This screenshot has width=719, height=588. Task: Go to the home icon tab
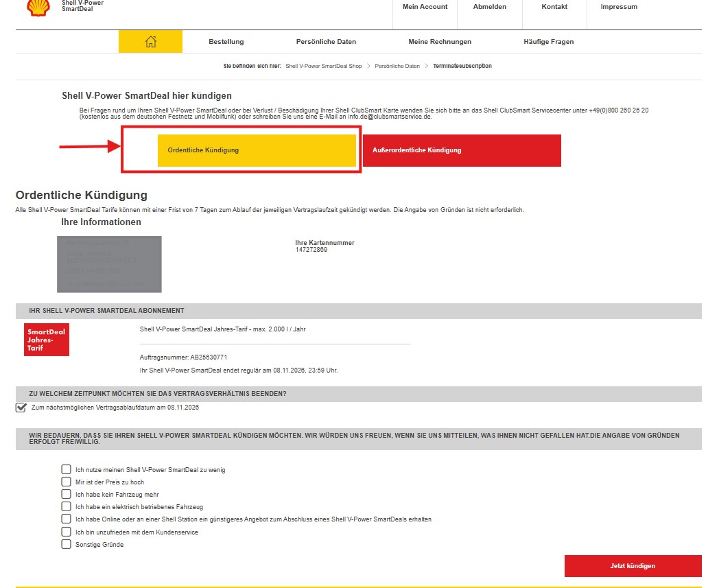click(x=150, y=42)
